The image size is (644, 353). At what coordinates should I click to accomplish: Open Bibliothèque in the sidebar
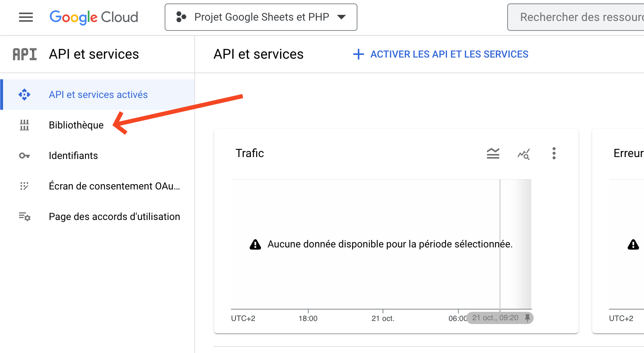pos(76,125)
